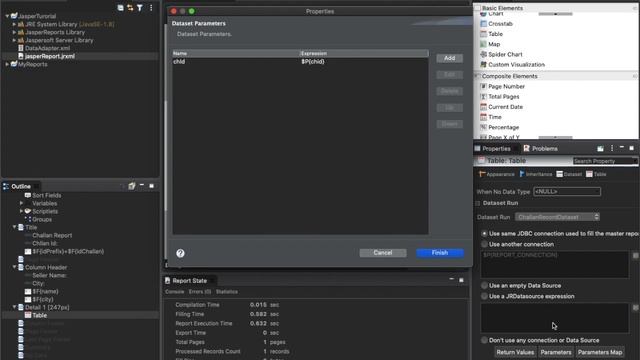This screenshot has height=360, width=640.
Task: Click the Parameters button
Action: [556, 352]
